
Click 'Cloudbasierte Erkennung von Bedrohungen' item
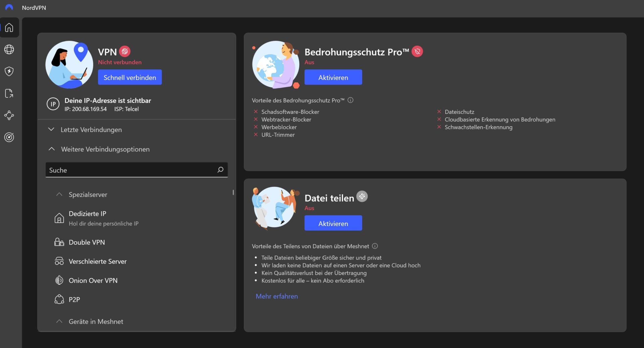point(500,120)
